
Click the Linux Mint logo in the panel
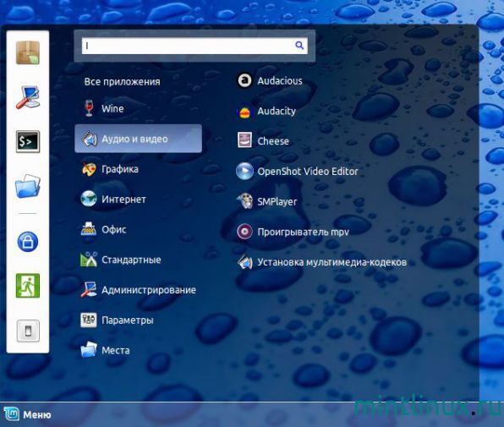pos(12,414)
